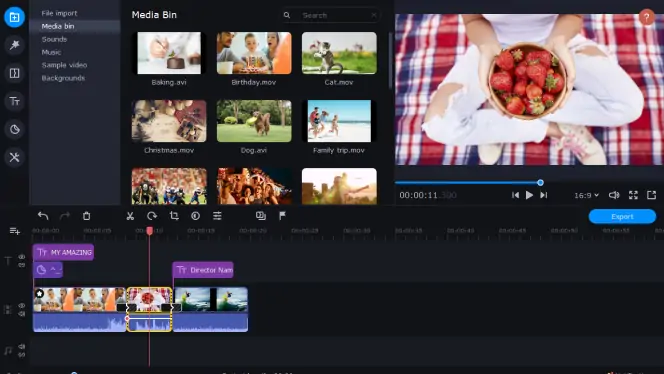Open the Stickers clock-shaped icon
The width and height of the screenshot is (664, 374).
14,129
